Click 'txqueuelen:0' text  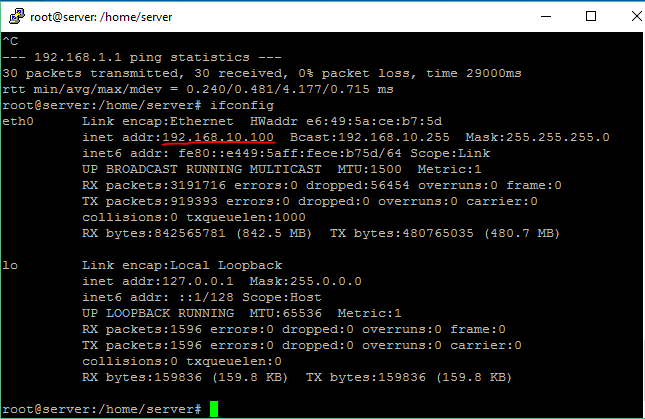click(x=234, y=361)
